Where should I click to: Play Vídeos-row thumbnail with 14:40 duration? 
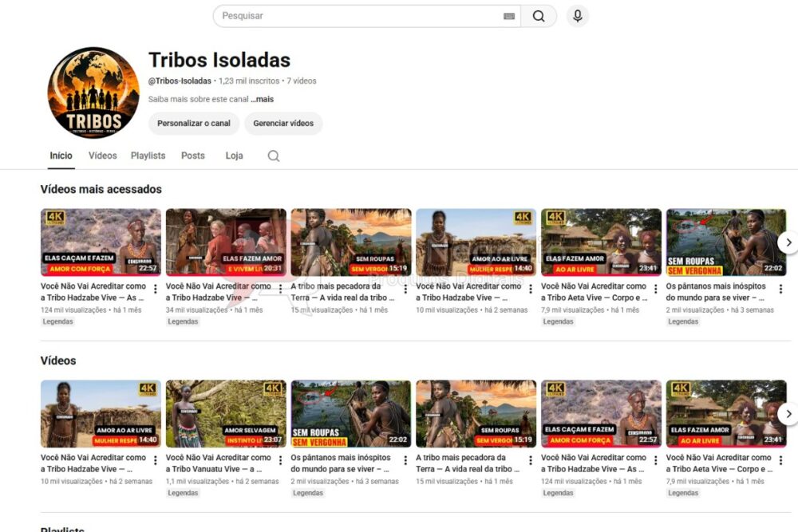click(x=101, y=414)
